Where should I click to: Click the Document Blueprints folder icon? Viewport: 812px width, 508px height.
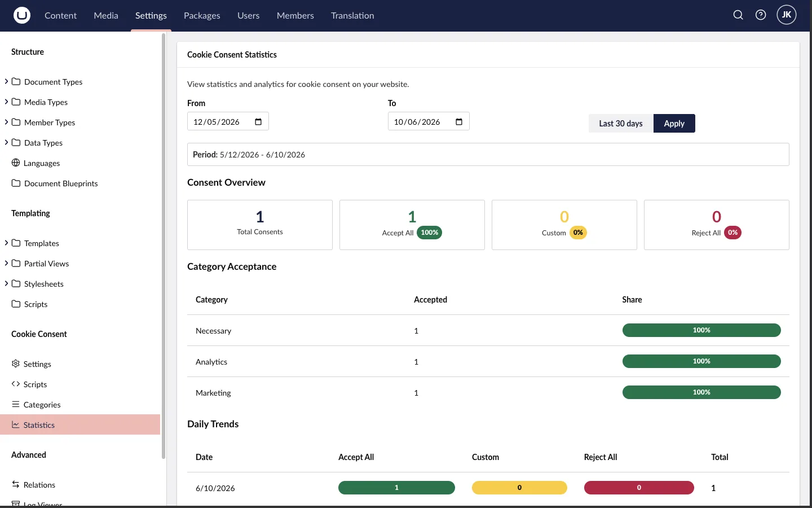click(x=16, y=183)
